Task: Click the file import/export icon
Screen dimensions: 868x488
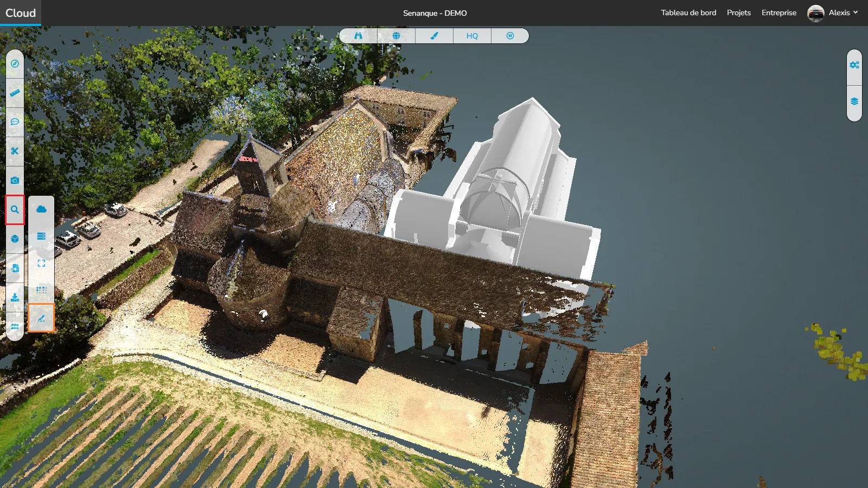Action: 15,268
